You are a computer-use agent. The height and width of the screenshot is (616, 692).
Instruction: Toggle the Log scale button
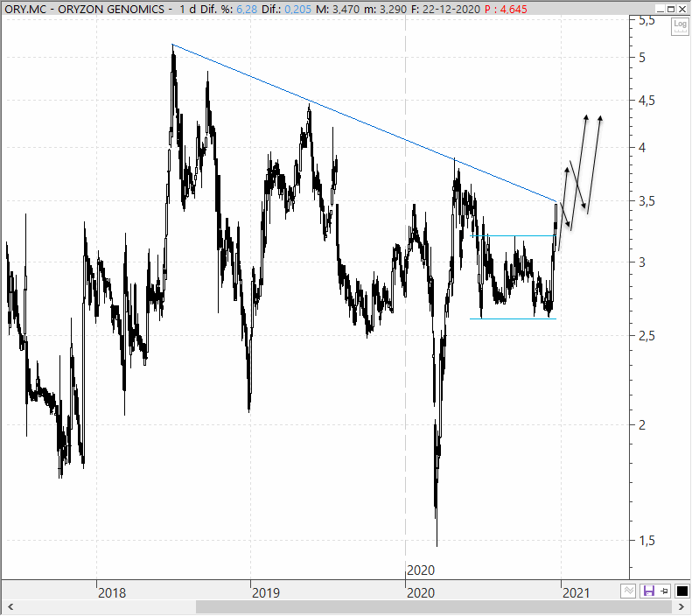(x=680, y=26)
